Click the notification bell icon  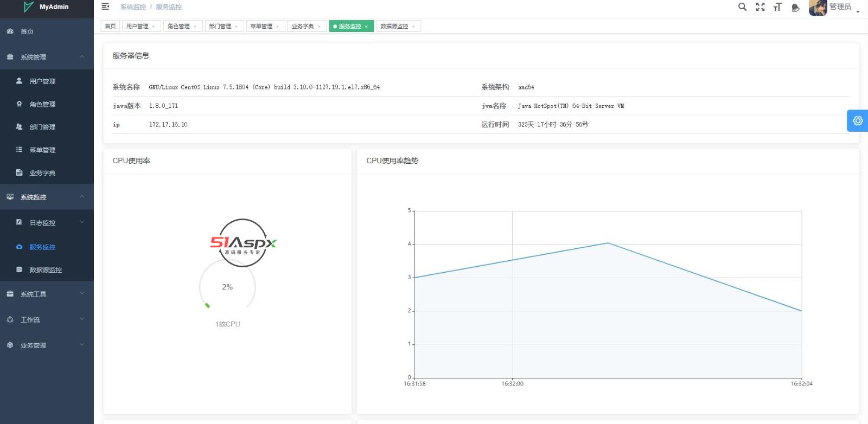(x=795, y=8)
